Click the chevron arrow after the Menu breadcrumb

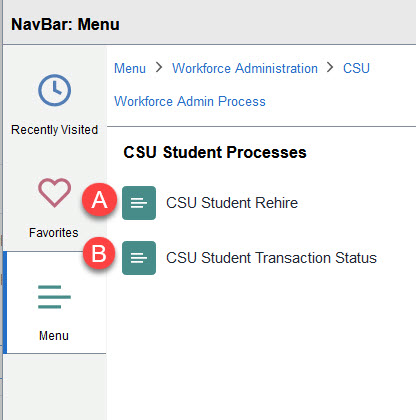tap(159, 67)
